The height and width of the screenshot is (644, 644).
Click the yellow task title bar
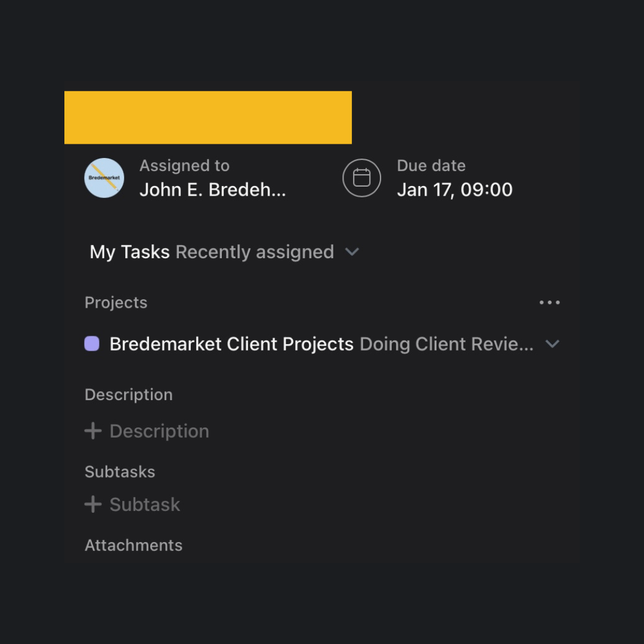pos(208,117)
